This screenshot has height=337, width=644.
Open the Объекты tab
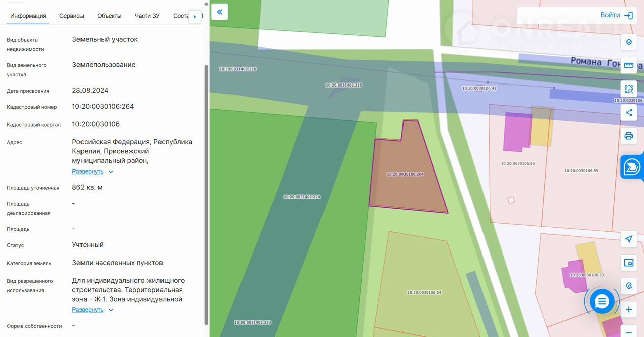click(109, 16)
